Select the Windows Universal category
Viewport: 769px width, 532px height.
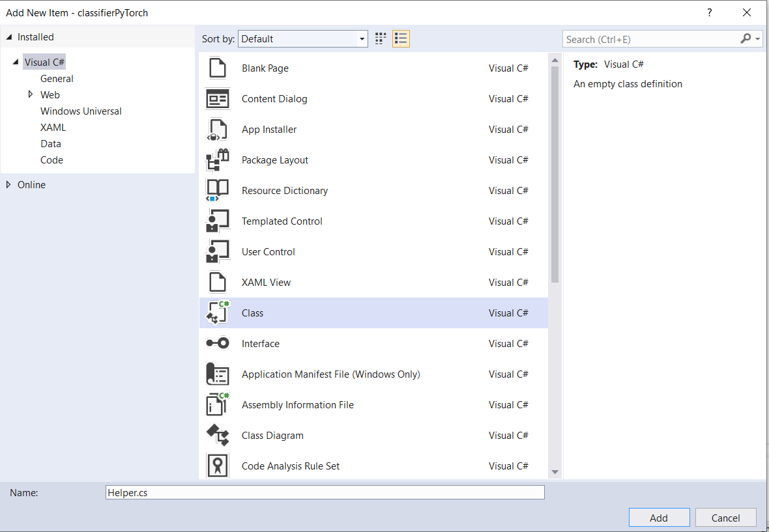tap(81, 111)
